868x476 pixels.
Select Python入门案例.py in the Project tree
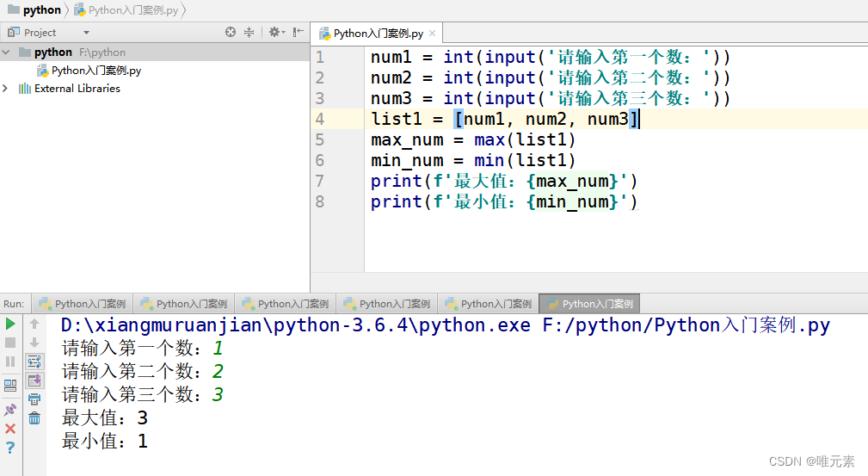[x=95, y=71]
